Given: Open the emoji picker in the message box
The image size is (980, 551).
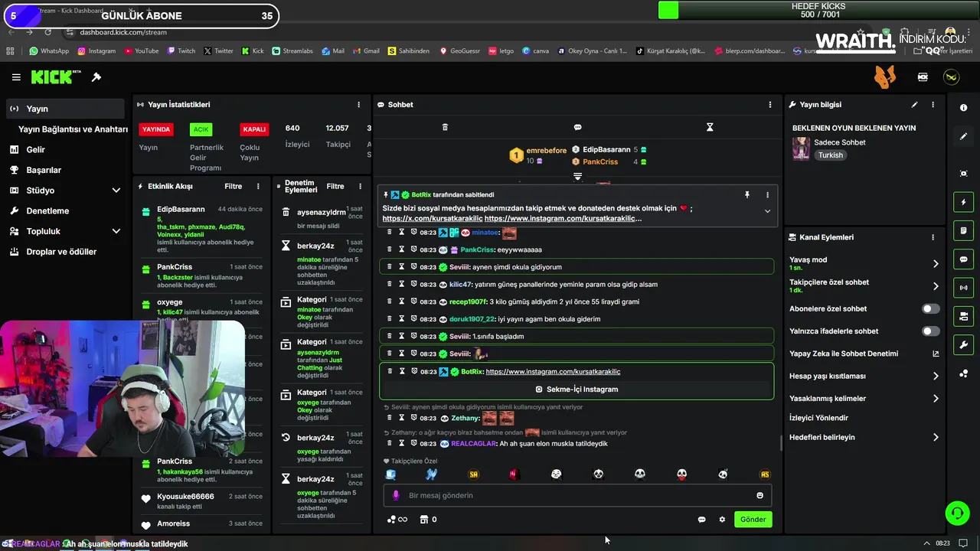Looking at the screenshot, I should 759,495.
